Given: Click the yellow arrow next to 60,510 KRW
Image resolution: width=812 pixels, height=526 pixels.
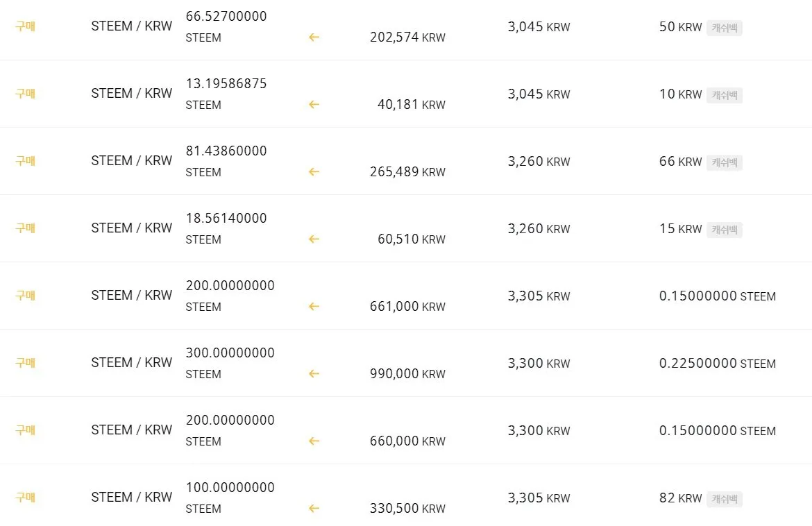Looking at the screenshot, I should [x=314, y=239].
